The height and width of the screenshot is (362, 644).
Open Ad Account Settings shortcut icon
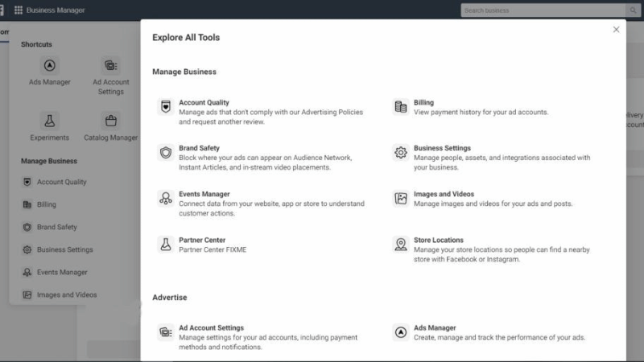(111, 65)
